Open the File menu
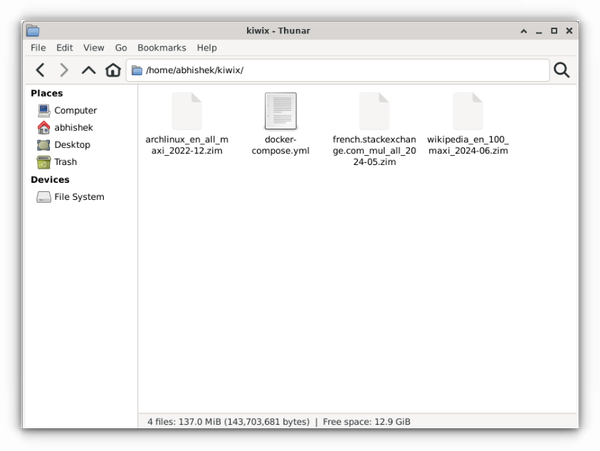Viewport: 600px width, 451px height. (x=38, y=47)
